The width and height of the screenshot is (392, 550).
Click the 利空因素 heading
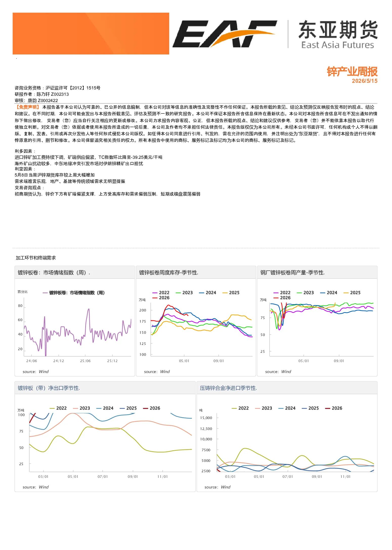(25, 169)
